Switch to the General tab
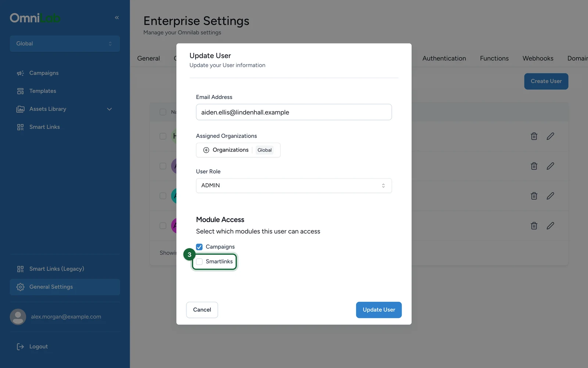Image resolution: width=588 pixels, height=368 pixels. click(x=148, y=58)
